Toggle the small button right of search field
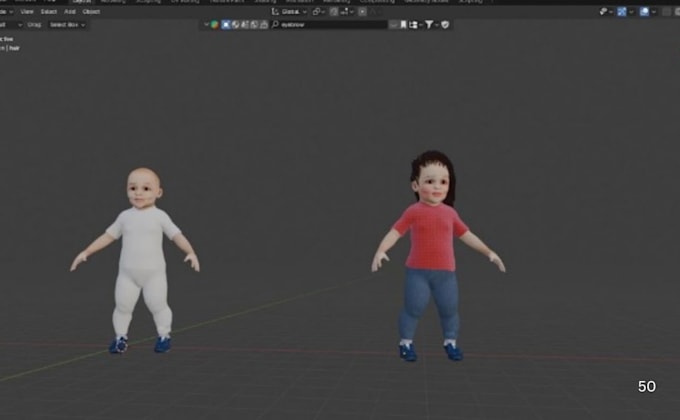 click(x=393, y=25)
